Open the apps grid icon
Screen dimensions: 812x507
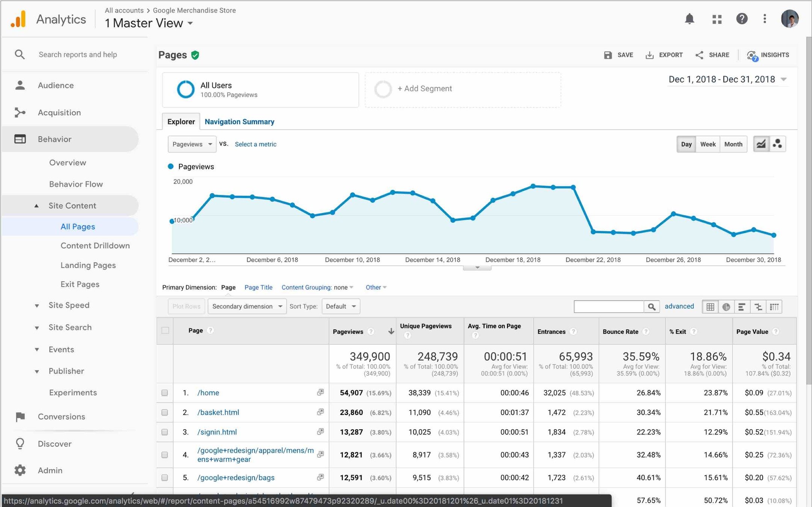pyautogui.click(x=717, y=19)
